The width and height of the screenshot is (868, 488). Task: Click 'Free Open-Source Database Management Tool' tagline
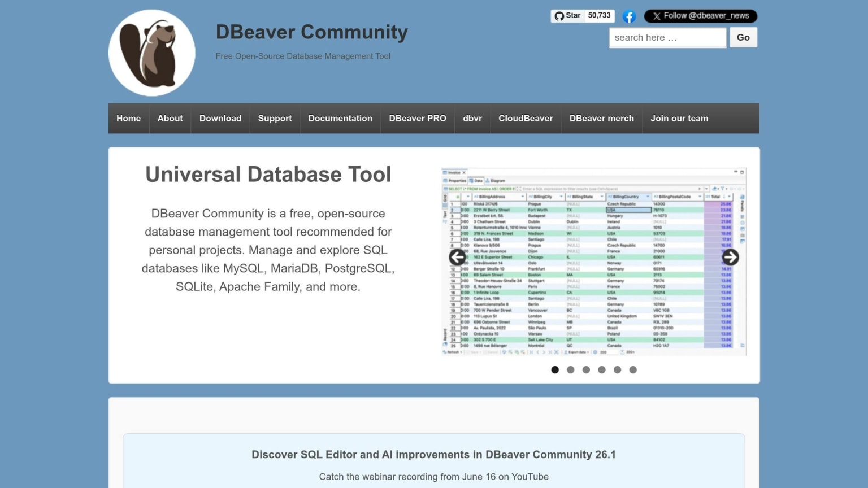tap(303, 56)
